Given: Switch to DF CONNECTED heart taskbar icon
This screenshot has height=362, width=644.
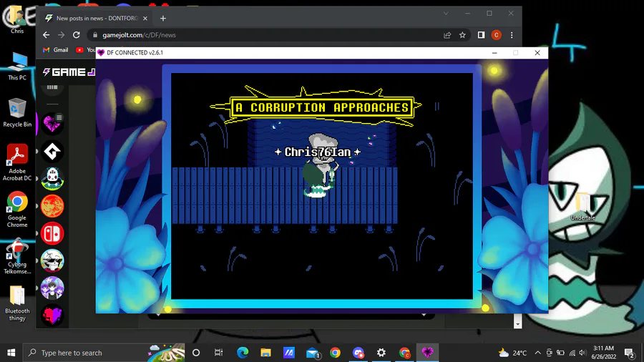Looking at the screenshot, I should click(428, 353).
